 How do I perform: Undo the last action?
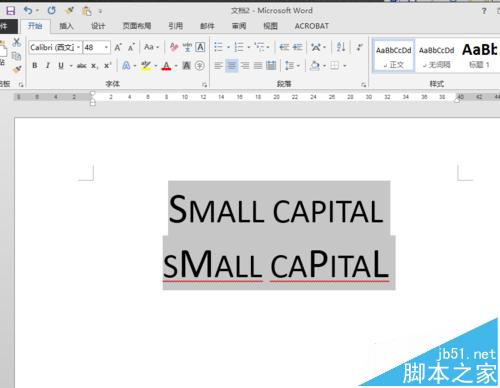pos(27,11)
